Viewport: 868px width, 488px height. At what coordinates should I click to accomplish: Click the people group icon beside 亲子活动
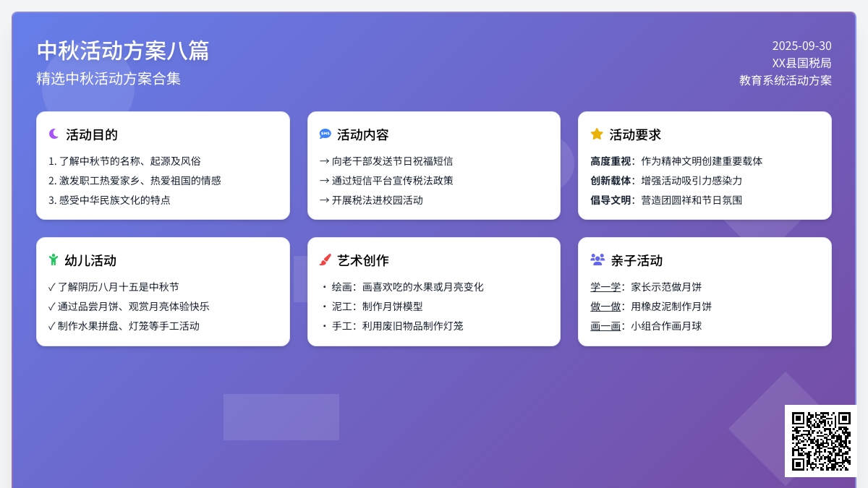[x=597, y=260]
